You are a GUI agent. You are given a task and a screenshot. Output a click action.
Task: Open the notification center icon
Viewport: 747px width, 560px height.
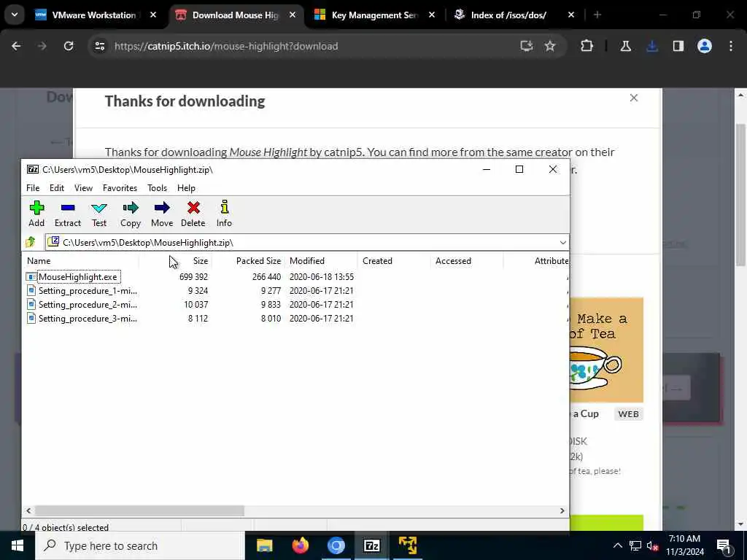(x=724, y=546)
